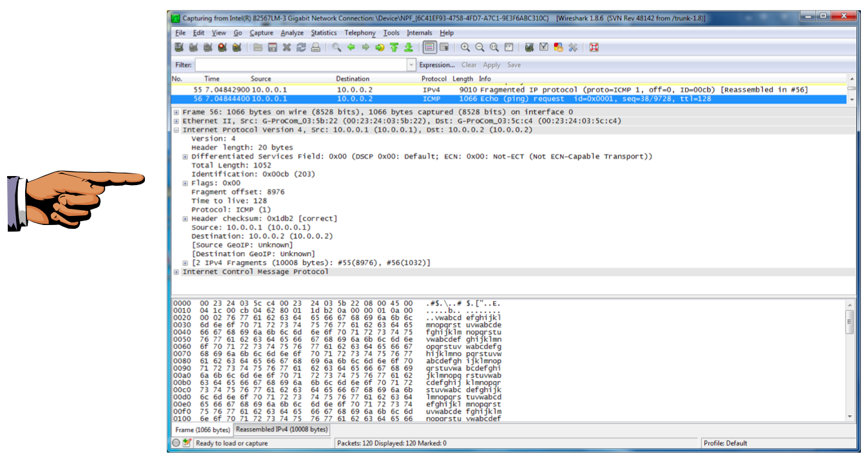Toggle packet list colorization
This screenshot has width=868, height=461.
430,47
